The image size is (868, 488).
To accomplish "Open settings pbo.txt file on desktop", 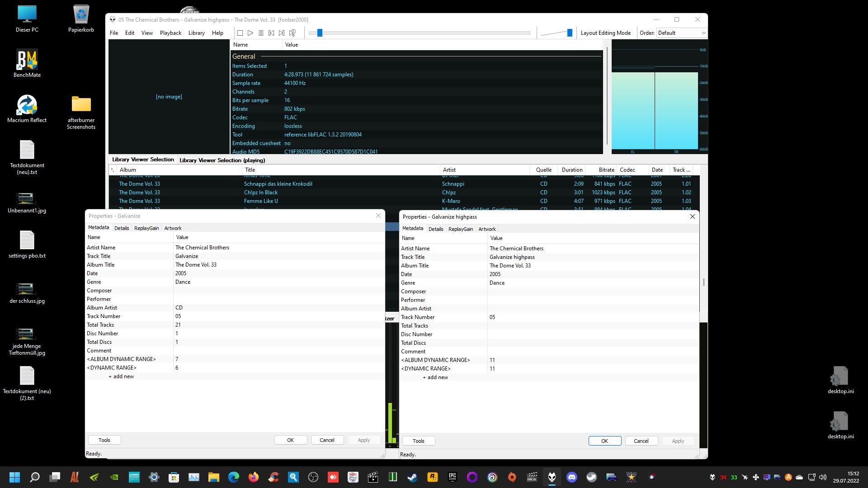I will point(27,244).
